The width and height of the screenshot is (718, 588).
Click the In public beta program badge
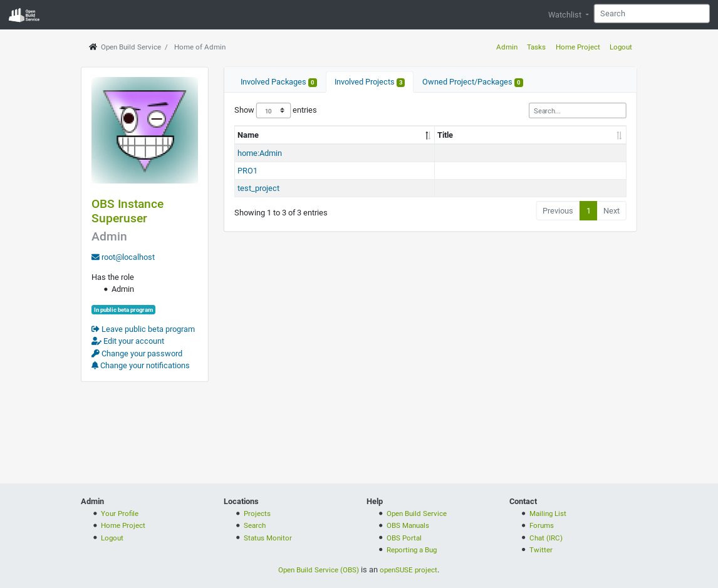click(123, 309)
